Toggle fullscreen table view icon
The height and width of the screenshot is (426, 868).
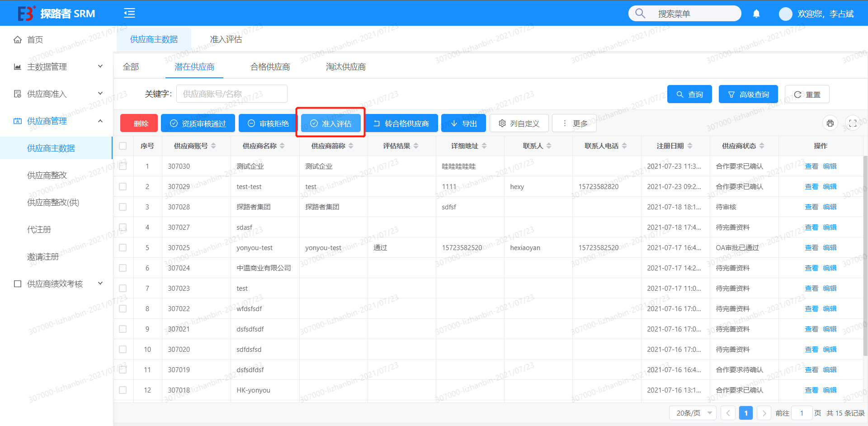coord(853,123)
